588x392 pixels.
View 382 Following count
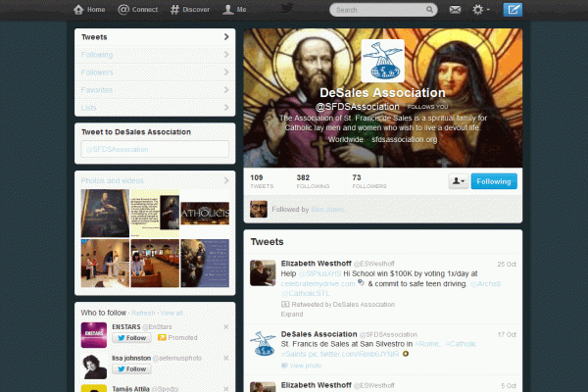[313, 181]
